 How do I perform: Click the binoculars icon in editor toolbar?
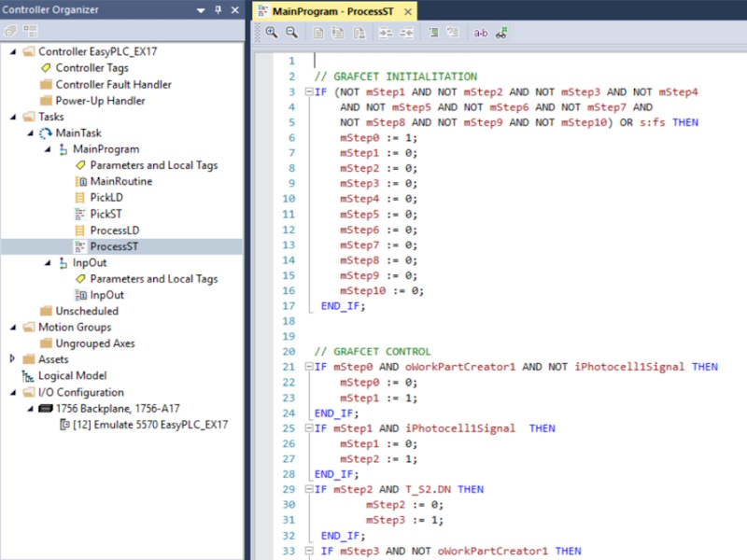501,33
